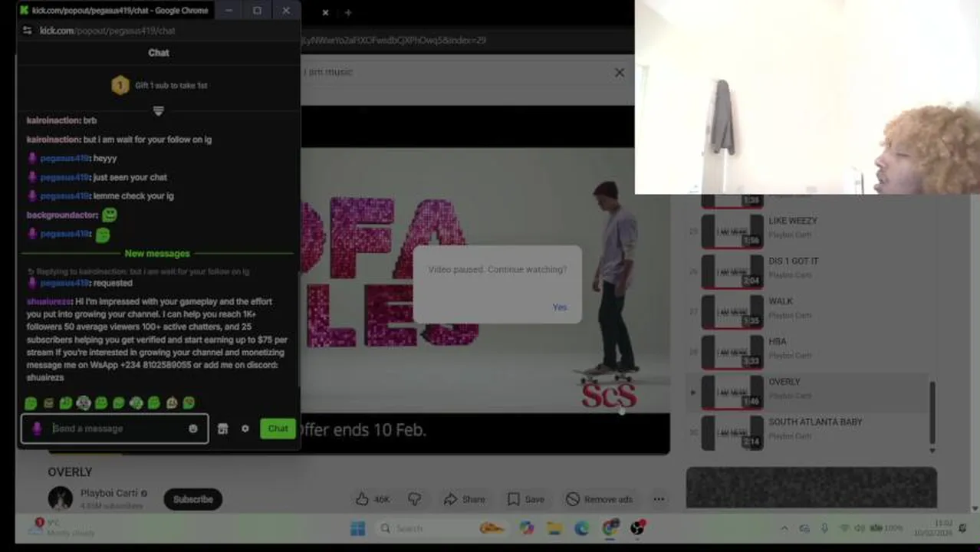
Task: Subscribe to Playboi Carti channel
Action: (192, 499)
